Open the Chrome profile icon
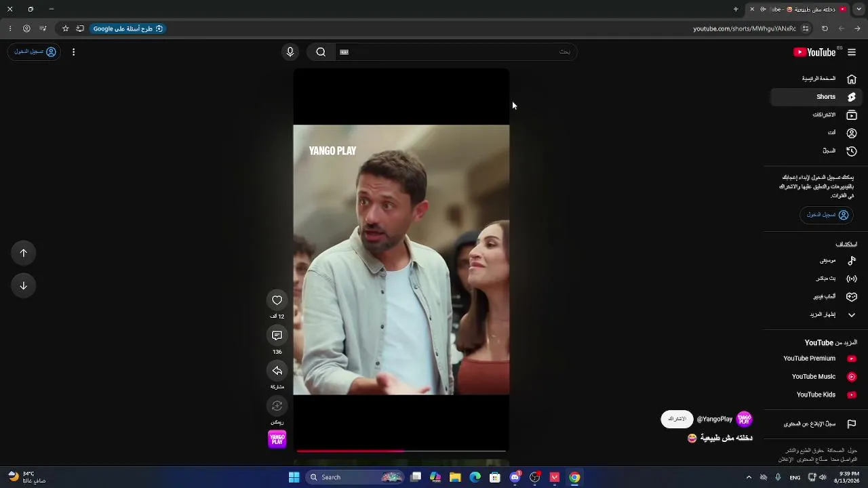 (x=26, y=28)
